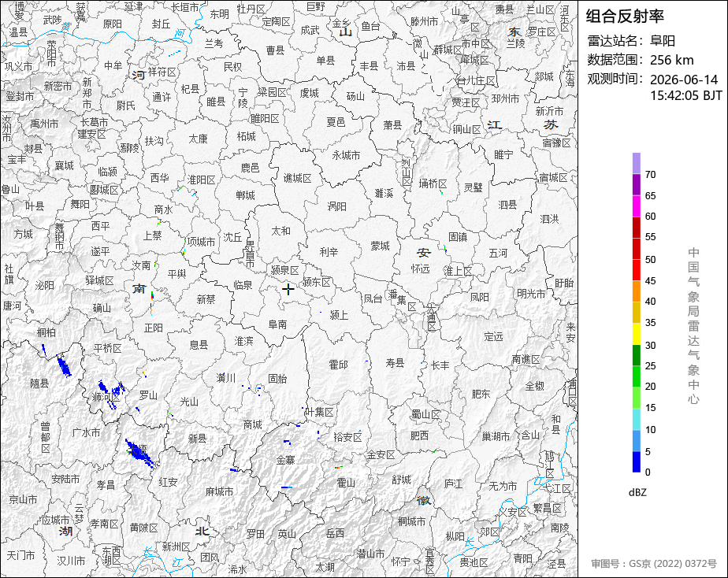Click the 新蔡 county label
This screenshot has width=728, height=578.
[x=206, y=299]
